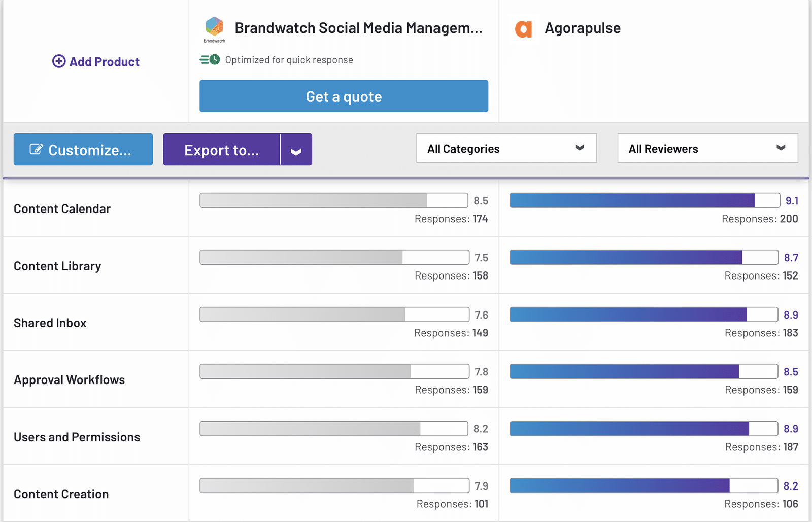This screenshot has height=522, width=812.
Task: Click the Brandwatch product logo
Action: click(x=214, y=27)
